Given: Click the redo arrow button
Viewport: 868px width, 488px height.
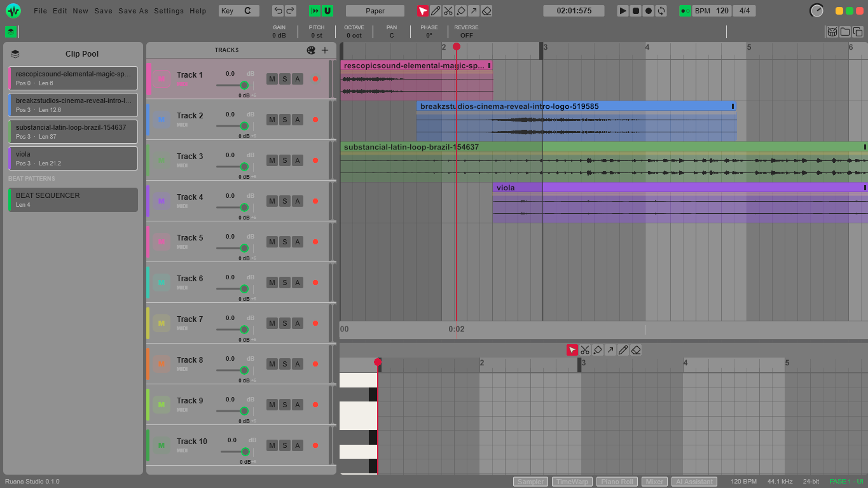Looking at the screenshot, I should tap(290, 11).
